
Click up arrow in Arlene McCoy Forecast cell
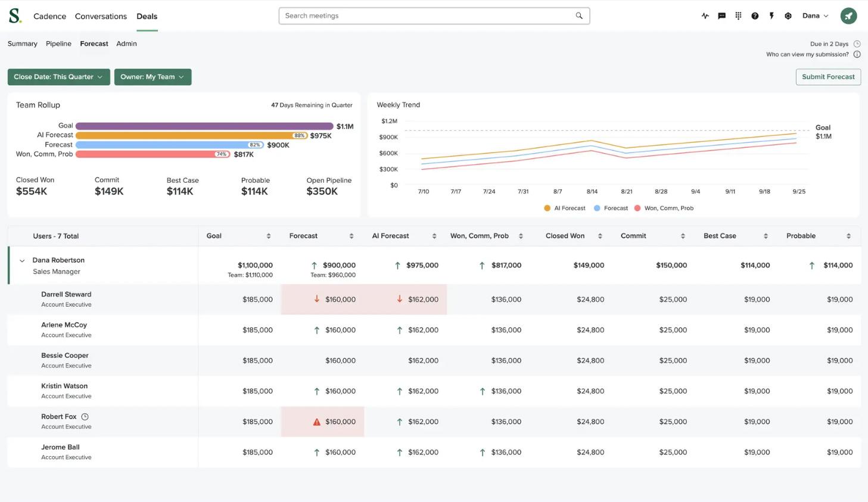click(317, 330)
